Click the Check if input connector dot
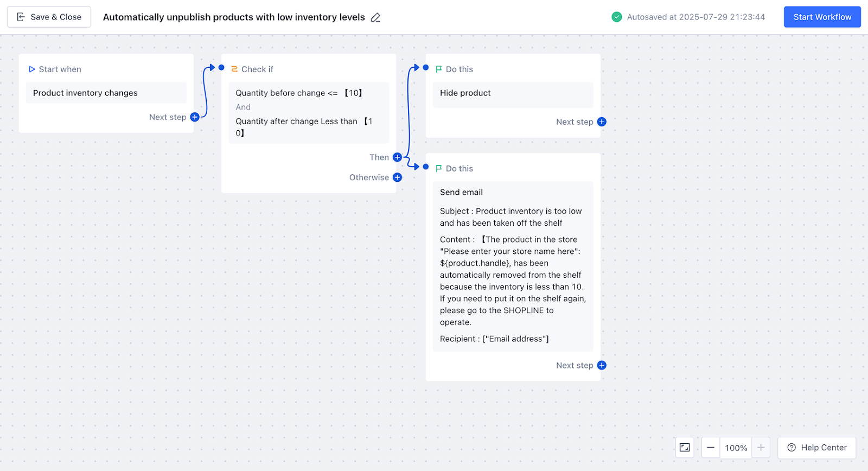Viewport: 868px width, 471px height. tap(221, 68)
